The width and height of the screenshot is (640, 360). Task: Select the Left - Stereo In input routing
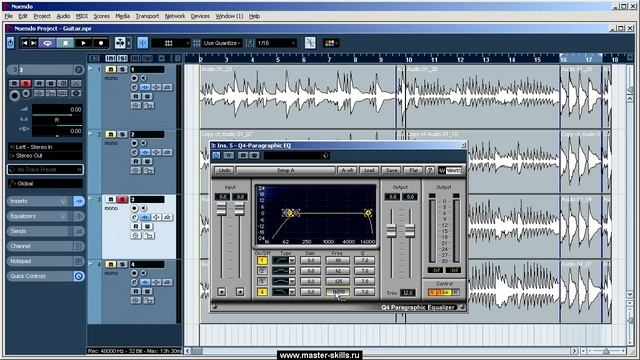pyautogui.click(x=45, y=147)
